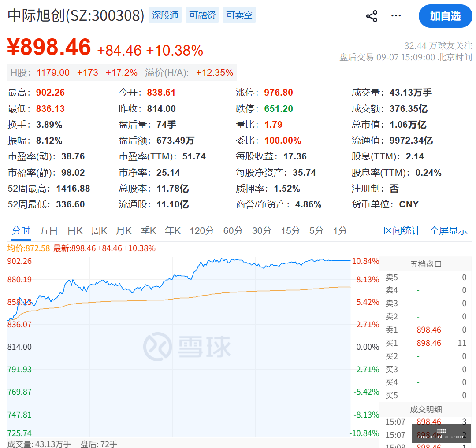Click the 卖1 row price 898.46
476x448 pixels.
click(429, 330)
